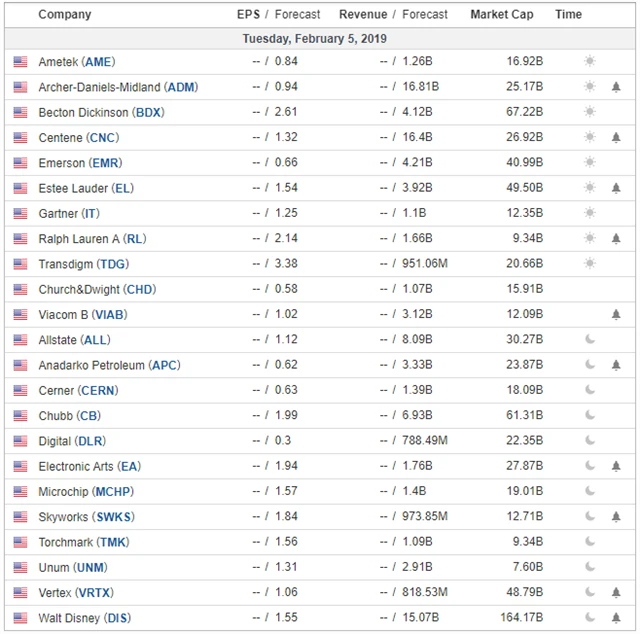The height and width of the screenshot is (634, 640).
Task: Sort by the Company column header
Action: [64, 15]
